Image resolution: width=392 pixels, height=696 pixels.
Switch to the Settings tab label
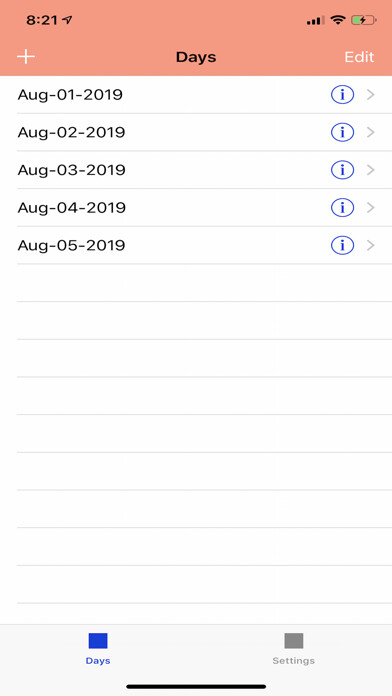(x=293, y=661)
